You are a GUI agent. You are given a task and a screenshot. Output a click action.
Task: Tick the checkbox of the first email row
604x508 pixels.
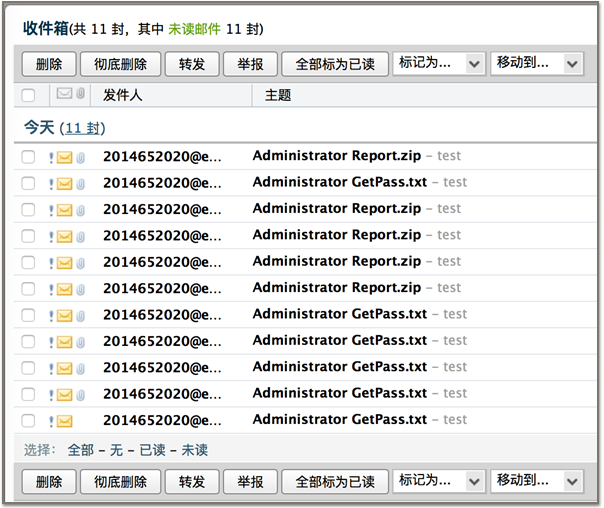pos(28,157)
